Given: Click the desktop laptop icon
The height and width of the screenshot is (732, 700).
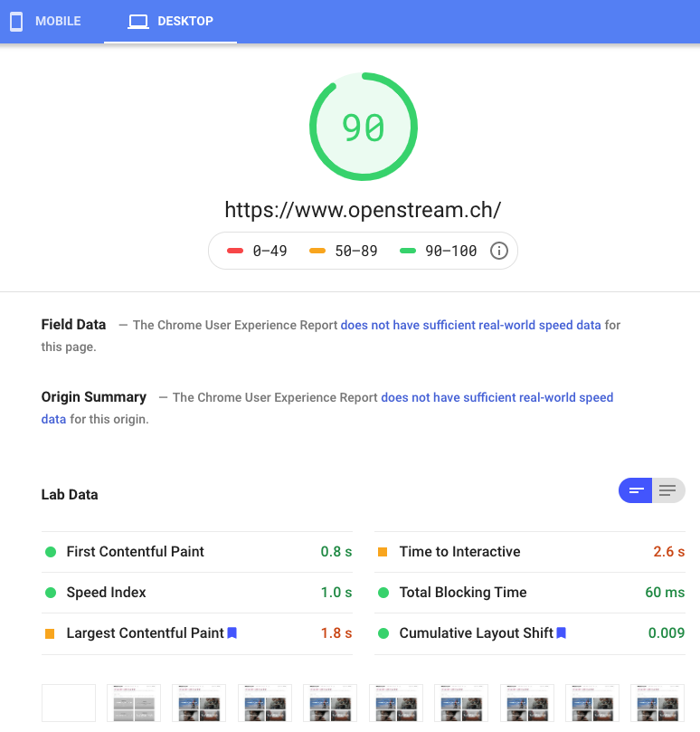Looking at the screenshot, I should (138, 22).
